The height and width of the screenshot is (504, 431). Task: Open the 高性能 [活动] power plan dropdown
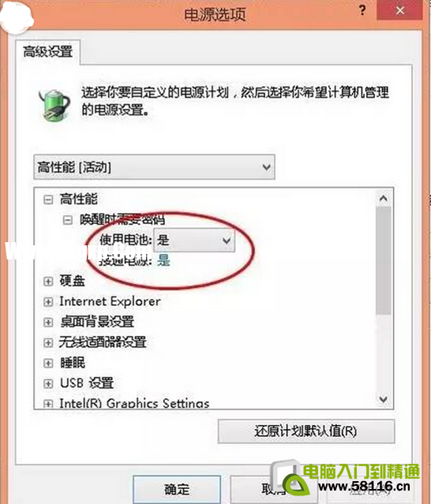click(x=154, y=167)
